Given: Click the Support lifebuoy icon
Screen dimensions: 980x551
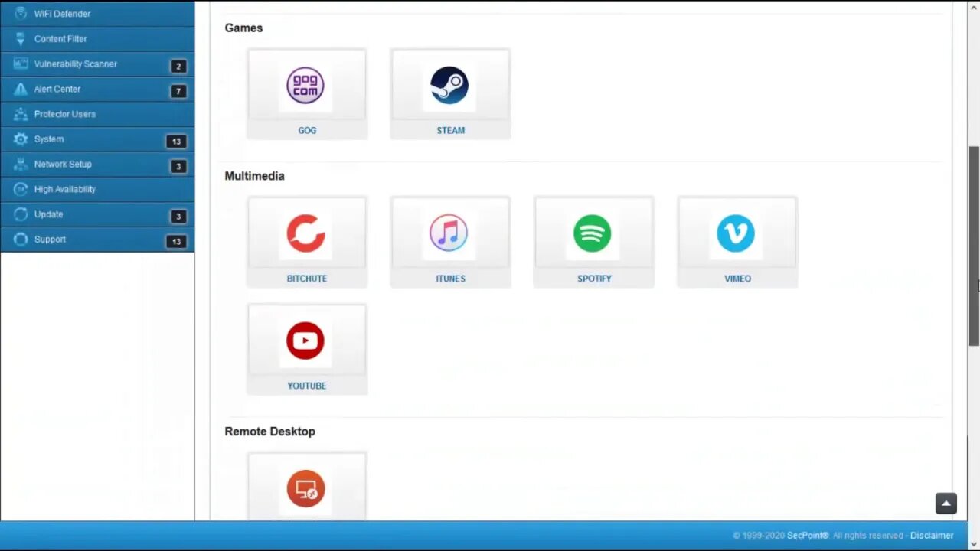Looking at the screenshot, I should pyautogui.click(x=21, y=240).
